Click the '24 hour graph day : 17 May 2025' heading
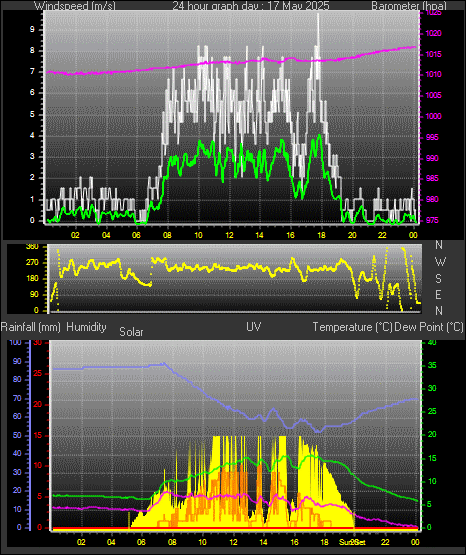466x555 pixels. [x=251, y=6]
